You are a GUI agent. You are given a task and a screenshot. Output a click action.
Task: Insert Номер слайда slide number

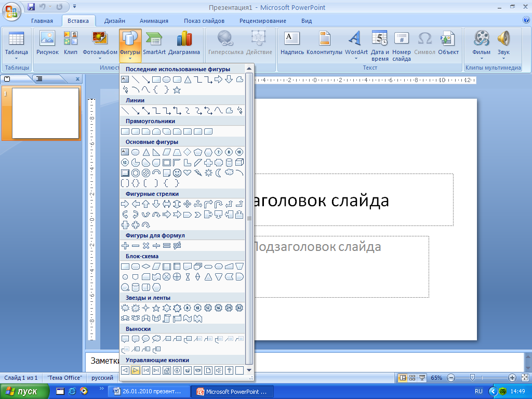pyautogui.click(x=402, y=46)
